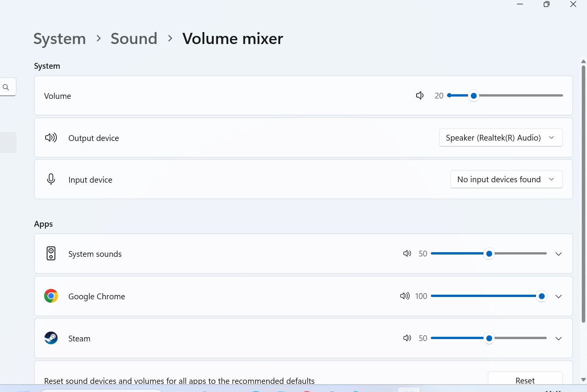This screenshot has width=587, height=392.
Task: Click the System sounds volume value 50
Action: tap(423, 254)
